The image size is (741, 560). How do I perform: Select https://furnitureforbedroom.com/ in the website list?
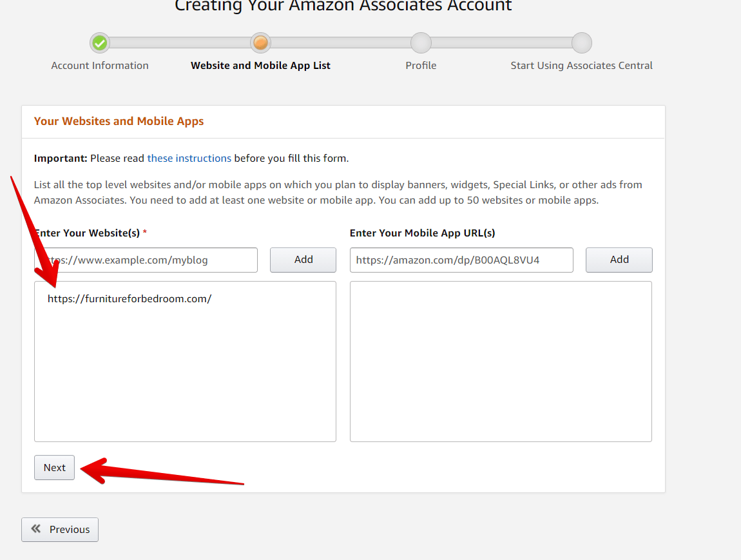pyautogui.click(x=130, y=298)
